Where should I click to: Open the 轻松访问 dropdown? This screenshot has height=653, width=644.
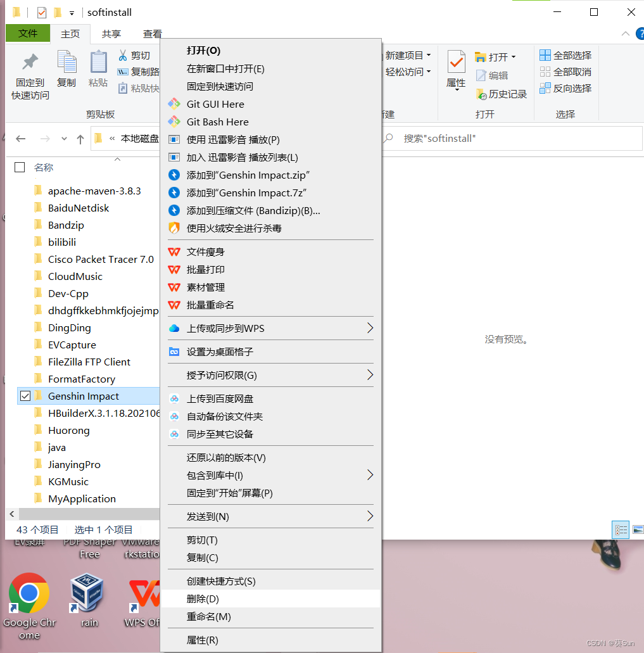click(408, 72)
